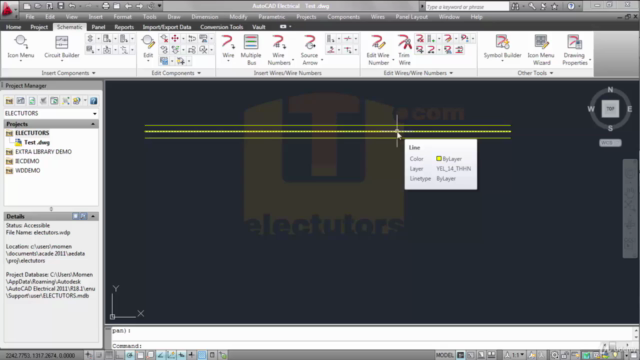Click the Plot printer icon in quick access toolbar
The height and width of the screenshot is (360, 640).
pos(105,6)
